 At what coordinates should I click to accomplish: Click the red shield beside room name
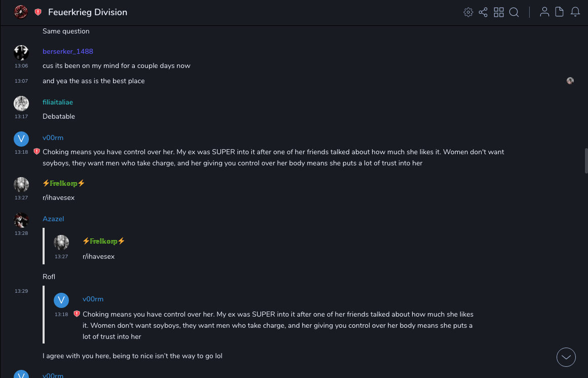[x=38, y=12]
